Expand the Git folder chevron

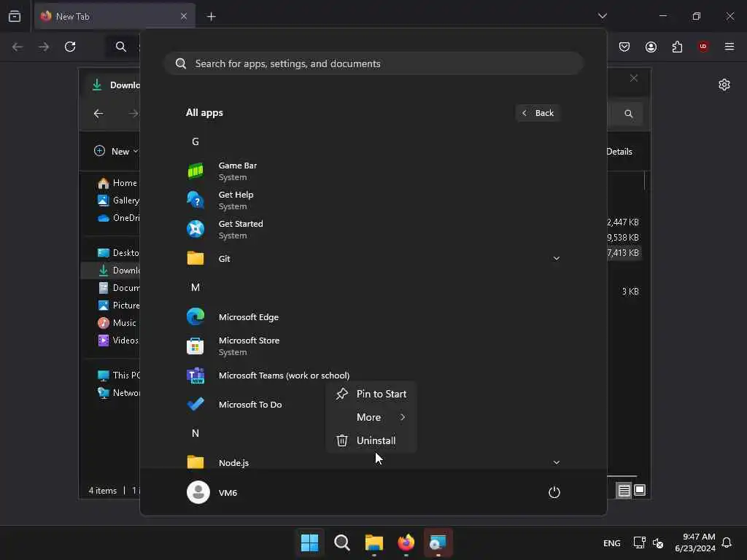tap(556, 258)
